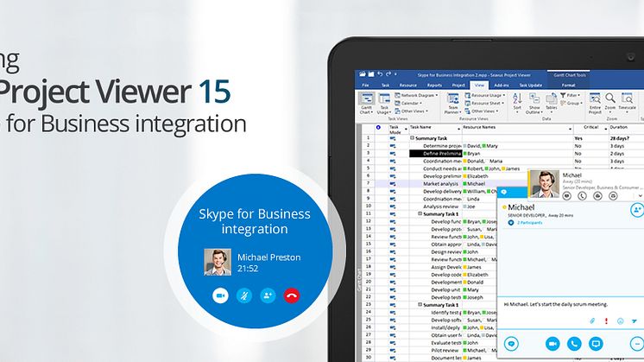Click Bryan's green presence square in row 3

click(465, 154)
